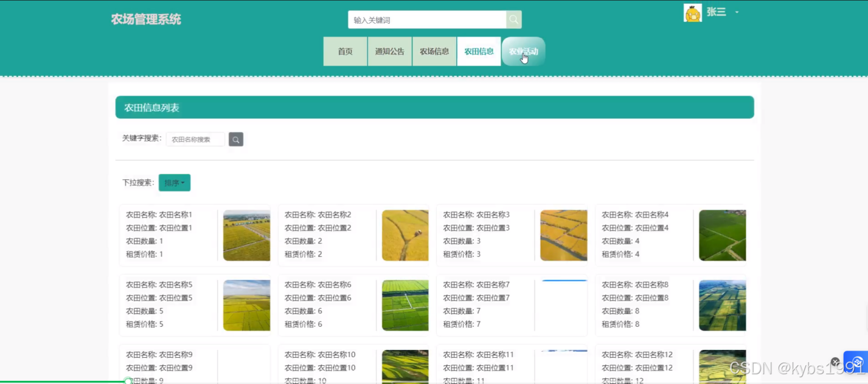This screenshot has width=868, height=384.
Task: Open the 农田名称1 field photo
Action: [x=246, y=235]
